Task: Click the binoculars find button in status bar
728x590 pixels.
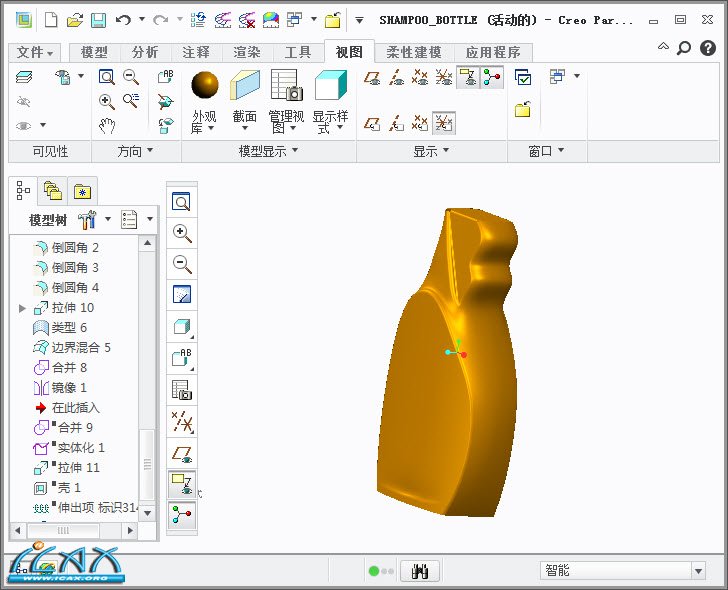Action: pyautogui.click(x=420, y=571)
